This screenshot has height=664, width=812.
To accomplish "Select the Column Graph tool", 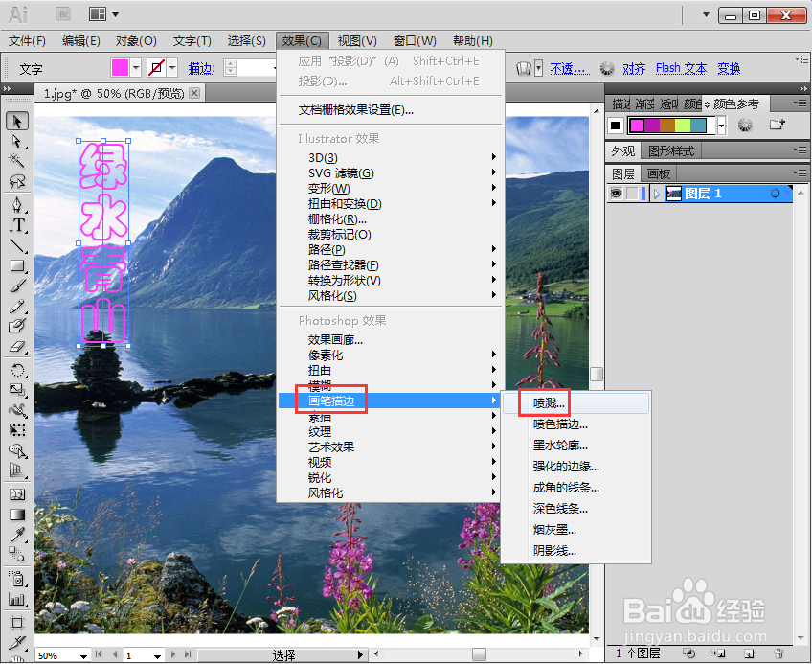I will [x=17, y=599].
